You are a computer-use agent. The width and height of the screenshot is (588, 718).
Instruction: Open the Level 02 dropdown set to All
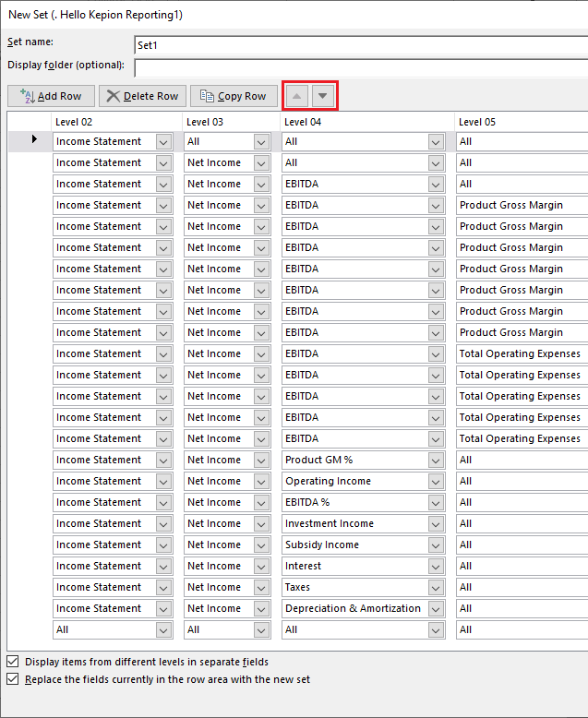[x=163, y=630]
